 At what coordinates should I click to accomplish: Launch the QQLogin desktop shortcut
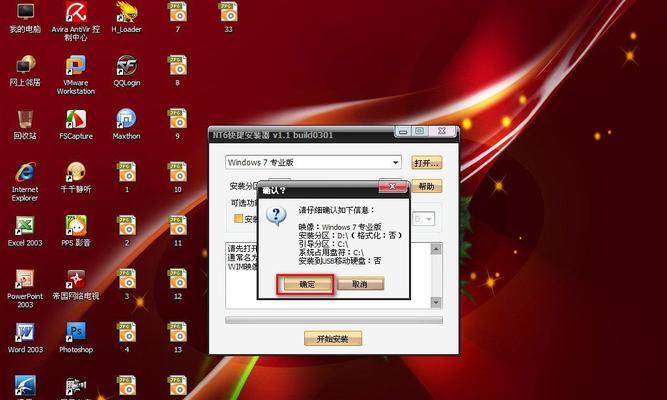point(126,71)
